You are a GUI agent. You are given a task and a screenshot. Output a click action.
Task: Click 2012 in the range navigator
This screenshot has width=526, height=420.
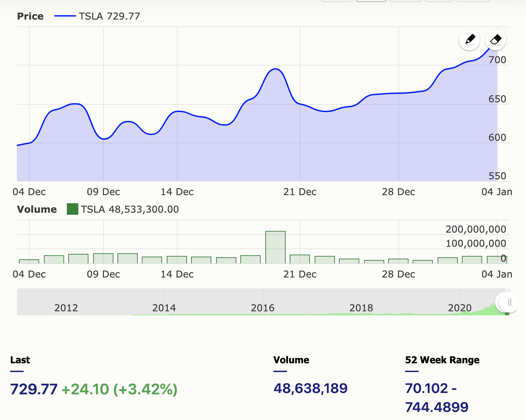[x=66, y=308]
